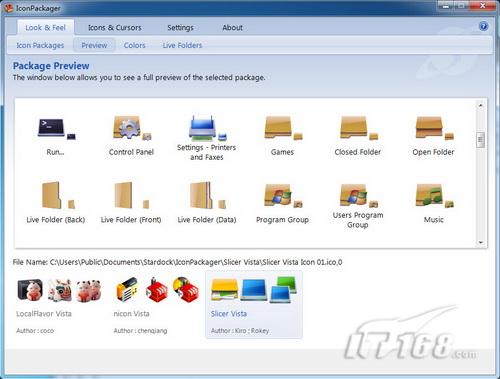This screenshot has width=500, height=379.
Task: Select the nicon Vista package thumbnail
Action: coord(157,290)
